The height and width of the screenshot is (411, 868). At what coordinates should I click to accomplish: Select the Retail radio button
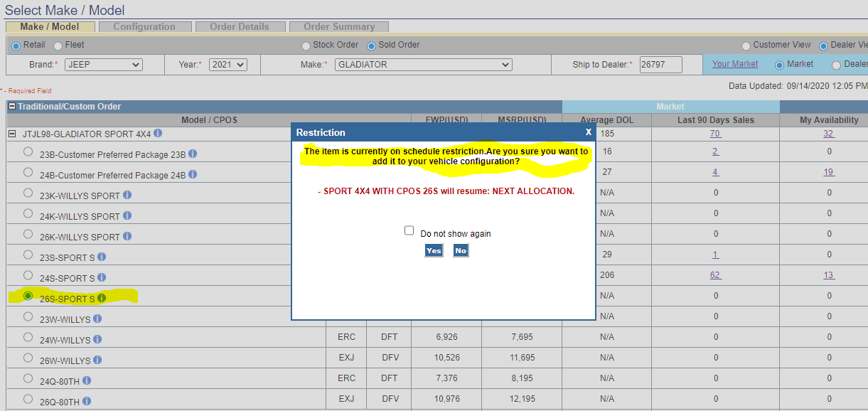16,46
